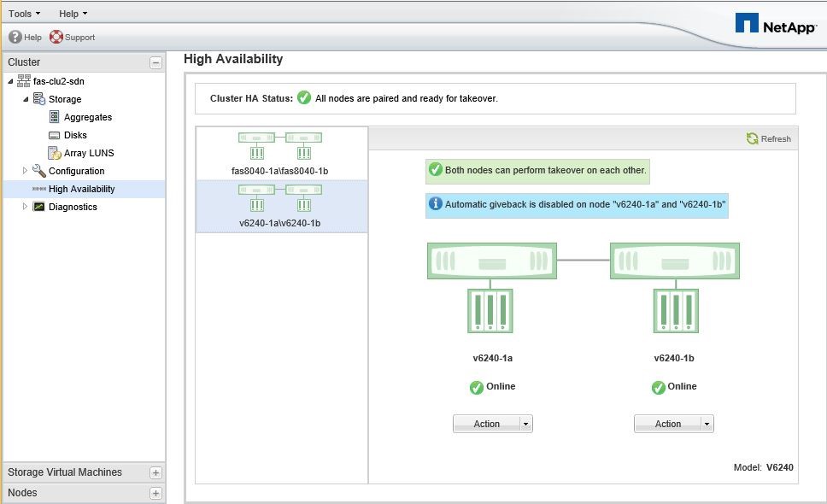Click the green Refresh arrows icon
Viewport: 827px width, 504px height.
[752, 138]
